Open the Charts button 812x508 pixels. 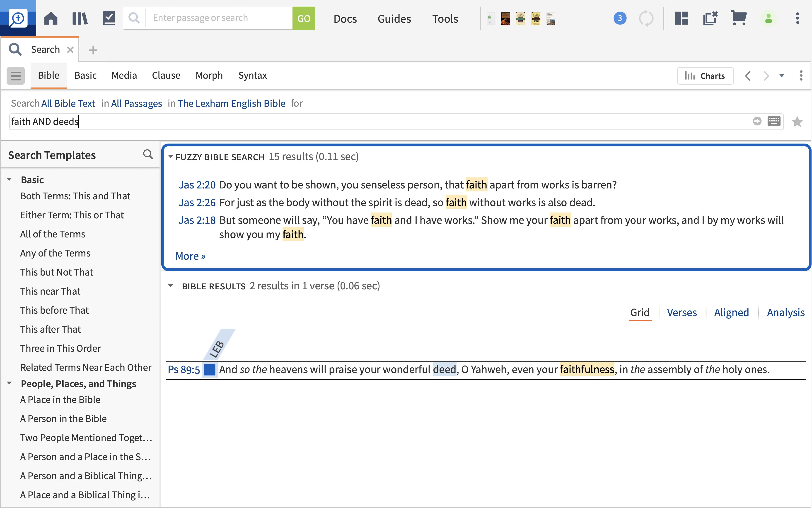tap(705, 76)
